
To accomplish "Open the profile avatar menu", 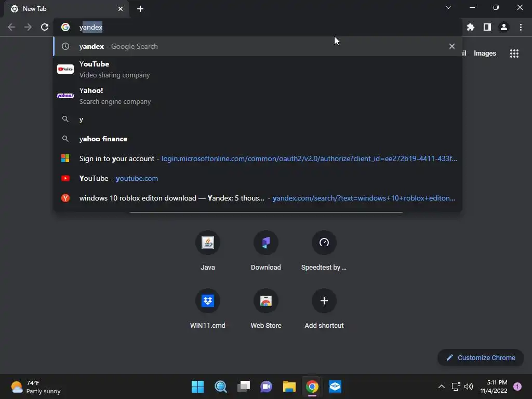I will point(504,27).
